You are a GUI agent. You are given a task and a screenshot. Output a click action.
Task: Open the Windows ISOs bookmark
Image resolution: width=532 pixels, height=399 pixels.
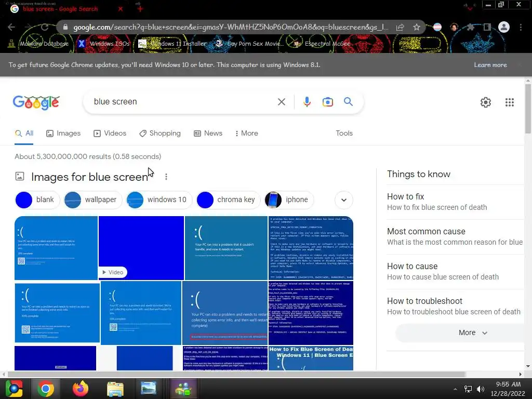[x=104, y=44]
